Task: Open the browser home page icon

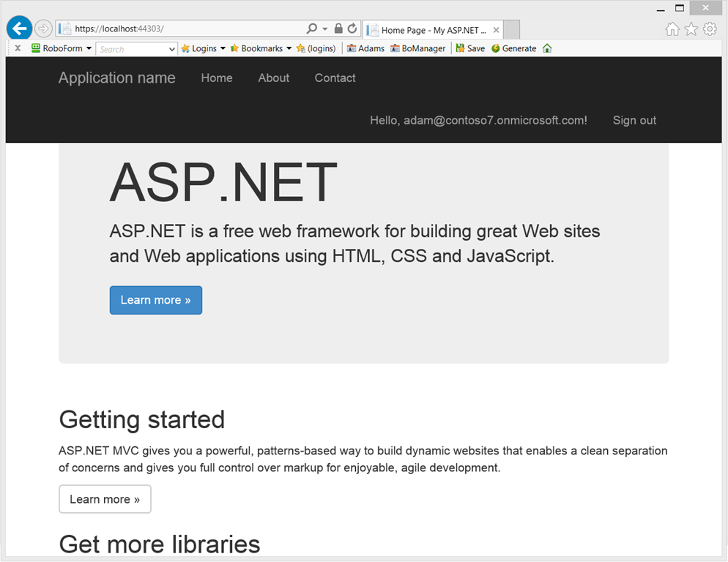Action: tap(672, 29)
